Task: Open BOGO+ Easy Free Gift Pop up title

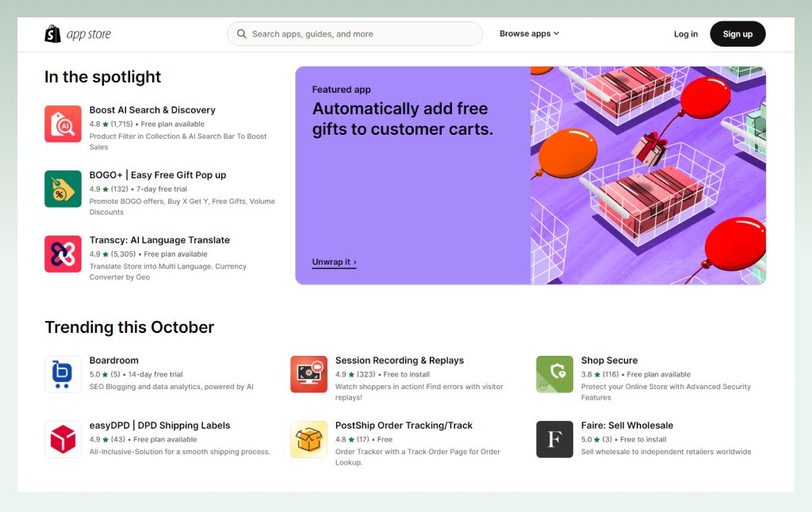Action: (158, 175)
